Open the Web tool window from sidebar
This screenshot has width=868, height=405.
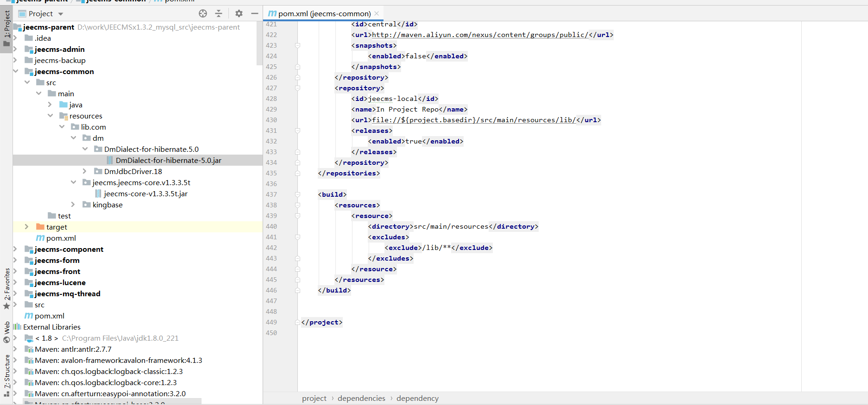tap(6, 332)
